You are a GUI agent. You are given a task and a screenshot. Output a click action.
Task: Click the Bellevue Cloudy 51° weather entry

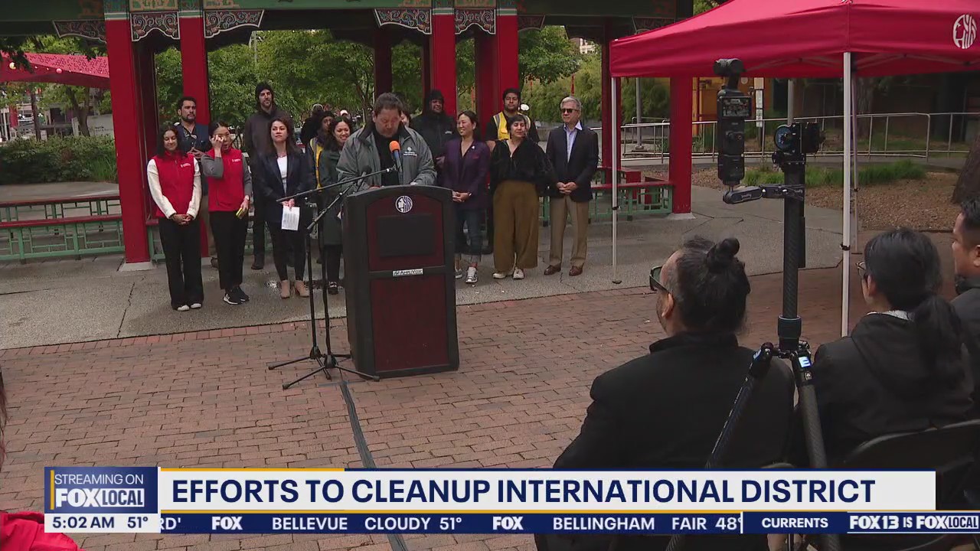pos(367,523)
